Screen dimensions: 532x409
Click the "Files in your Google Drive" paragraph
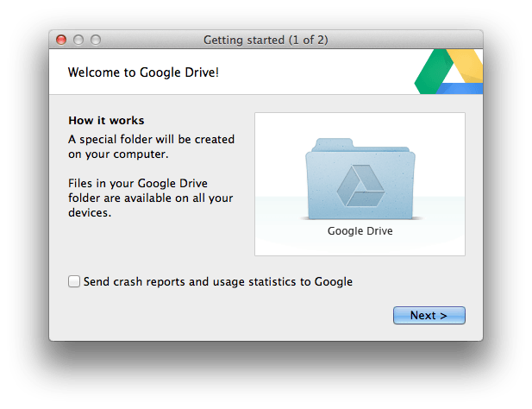pyautogui.click(x=150, y=198)
